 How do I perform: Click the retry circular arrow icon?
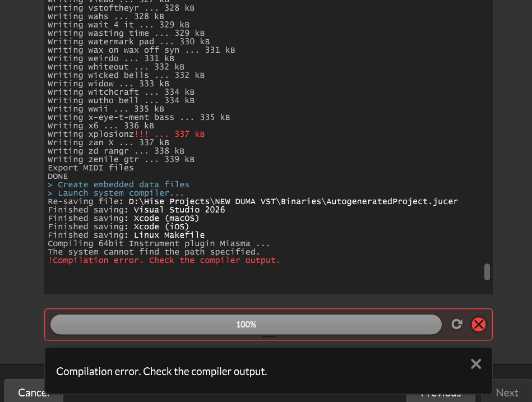457,324
